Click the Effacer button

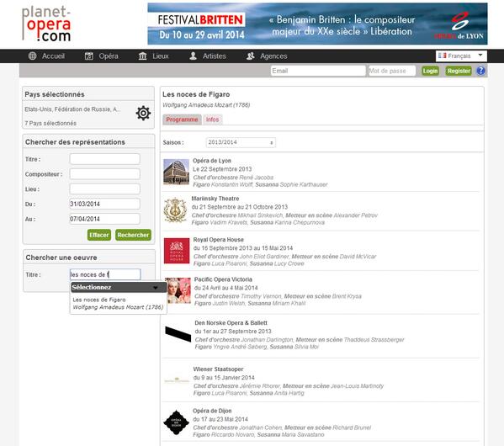pyautogui.click(x=99, y=235)
